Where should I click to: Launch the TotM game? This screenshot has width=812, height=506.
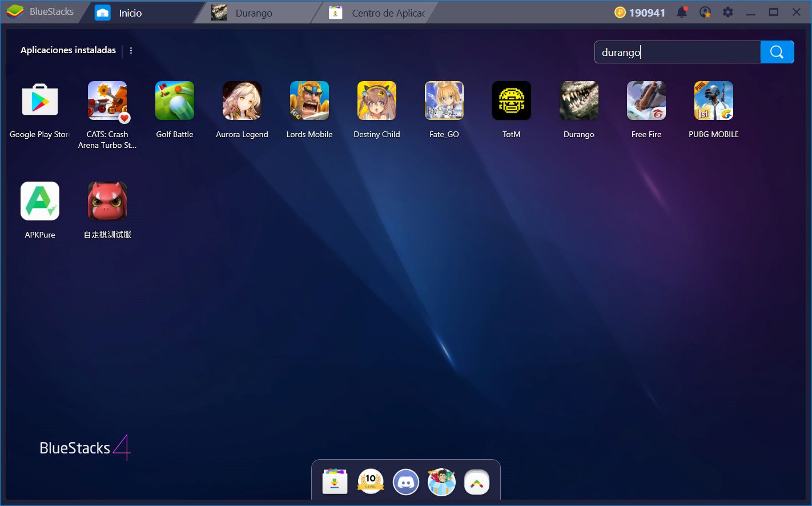coord(512,101)
